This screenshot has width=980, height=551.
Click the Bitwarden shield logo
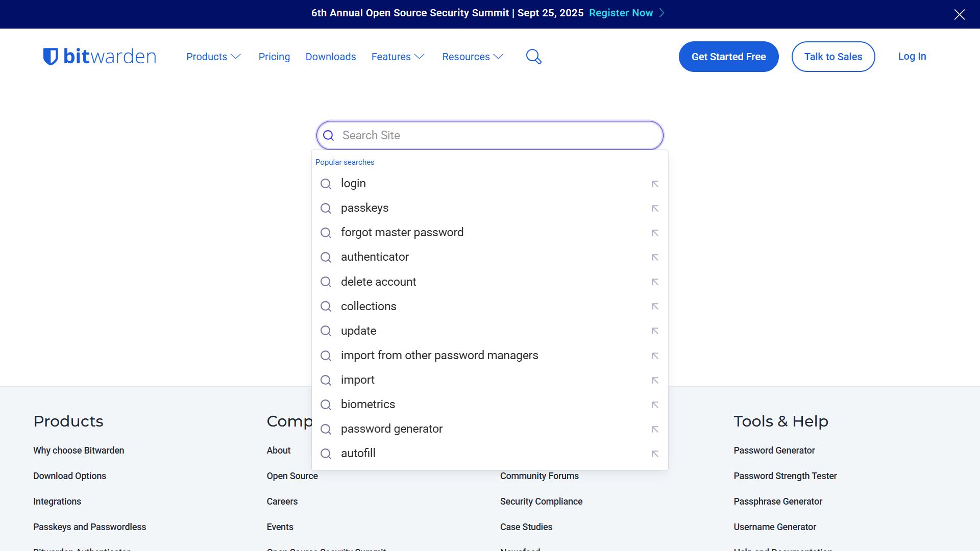coord(52,56)
